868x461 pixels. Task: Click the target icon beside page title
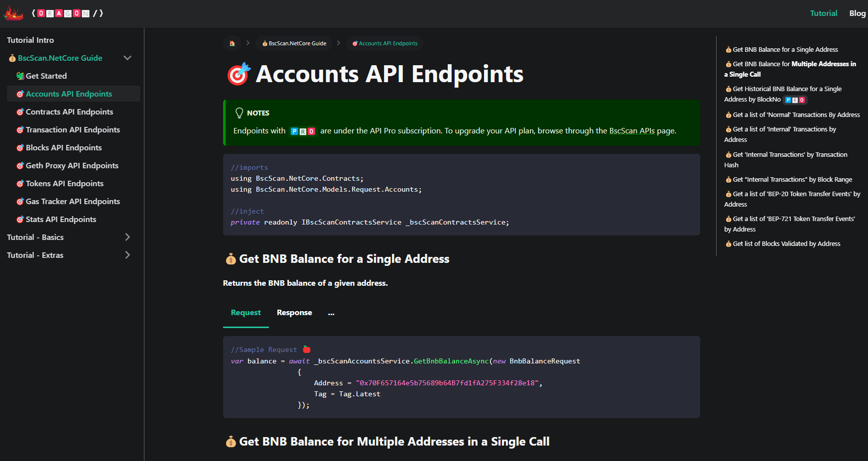point(239,74)
